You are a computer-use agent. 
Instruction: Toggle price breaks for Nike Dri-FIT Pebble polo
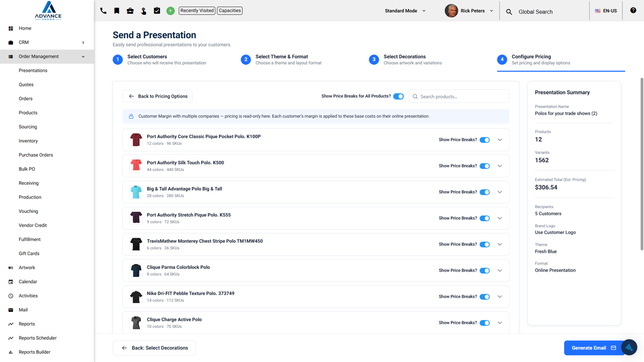pyautogui.click(x=485, y=297)
